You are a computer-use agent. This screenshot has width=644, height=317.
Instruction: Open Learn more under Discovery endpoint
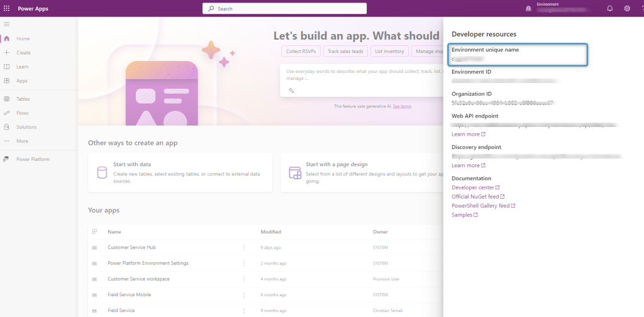point(468,165)
